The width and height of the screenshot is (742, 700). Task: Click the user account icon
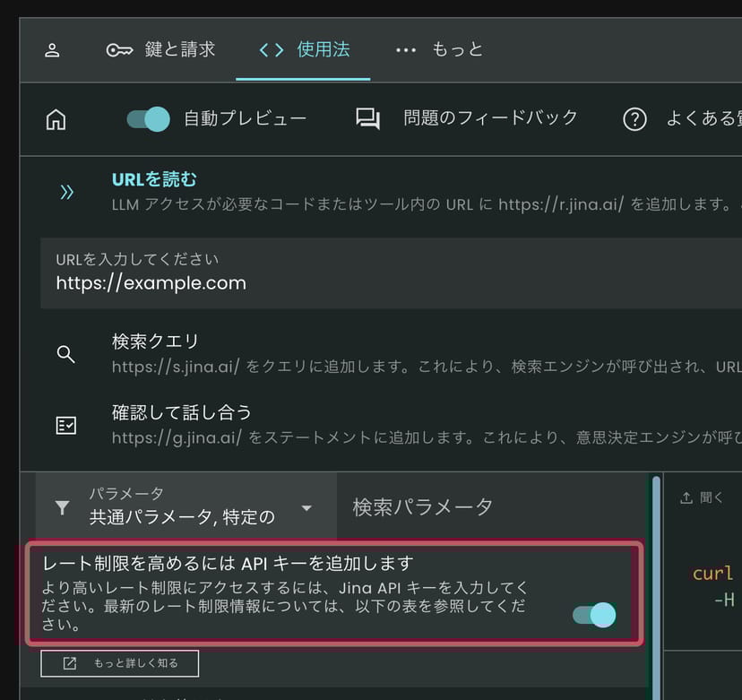point(52,50)
